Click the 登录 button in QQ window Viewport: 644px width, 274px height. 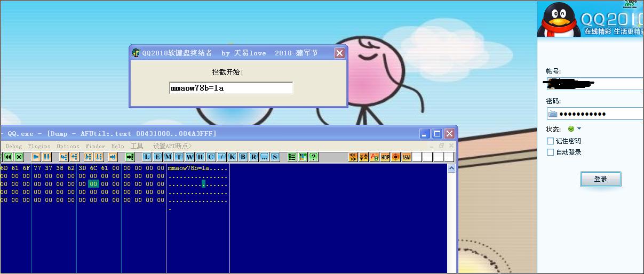click(601, 179)
